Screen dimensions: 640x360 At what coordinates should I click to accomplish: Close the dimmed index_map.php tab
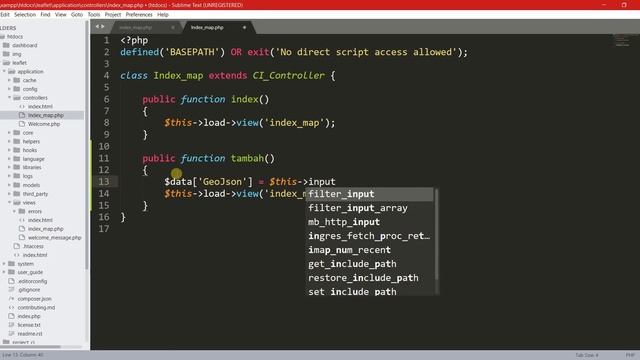click(x=173, y=27)
